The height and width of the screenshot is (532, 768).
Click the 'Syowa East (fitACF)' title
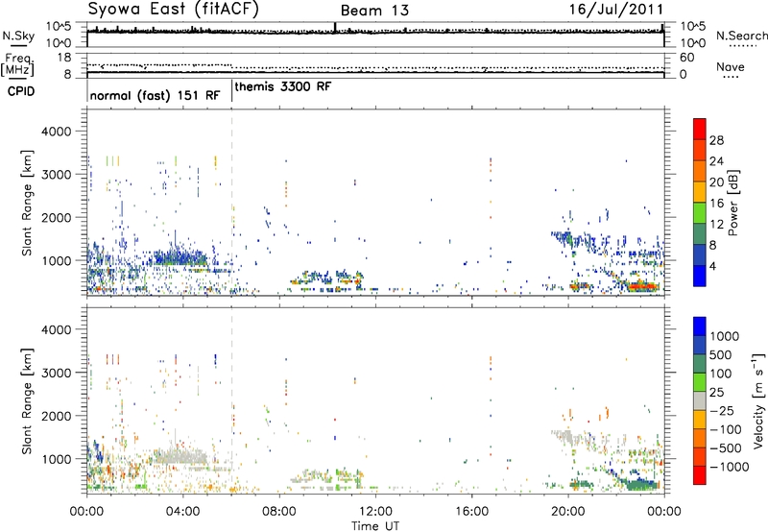tap(173, 9)
